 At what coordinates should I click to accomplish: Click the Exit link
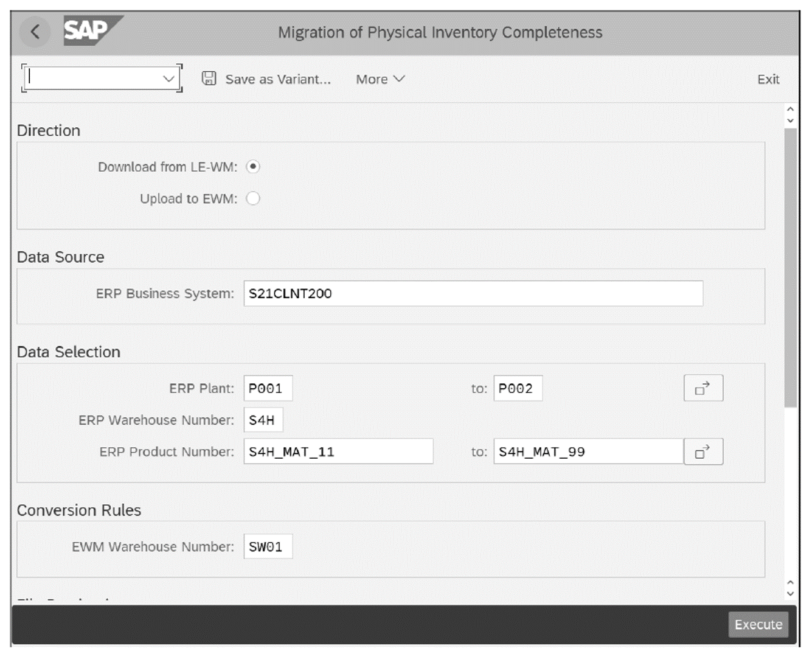point(768,79)
